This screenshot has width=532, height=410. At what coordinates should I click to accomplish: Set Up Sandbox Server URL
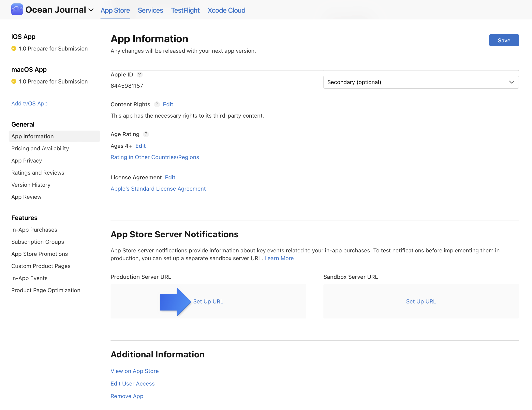click(421, 301)
